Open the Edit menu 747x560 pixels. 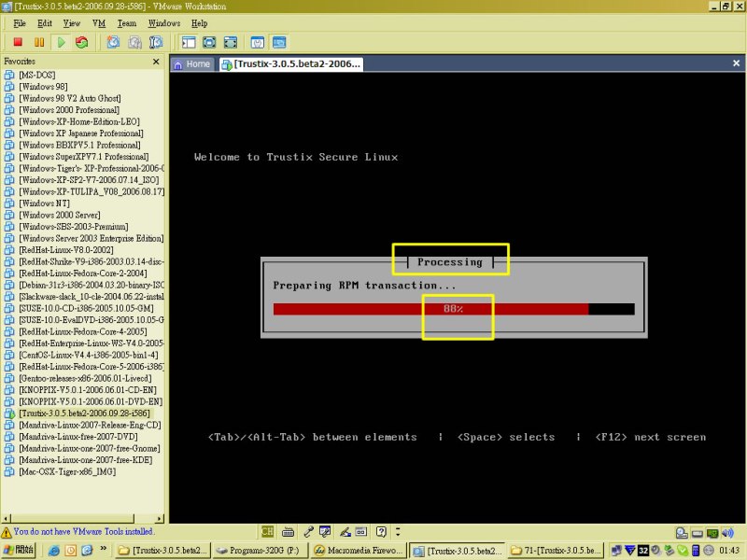coord(44,23)
